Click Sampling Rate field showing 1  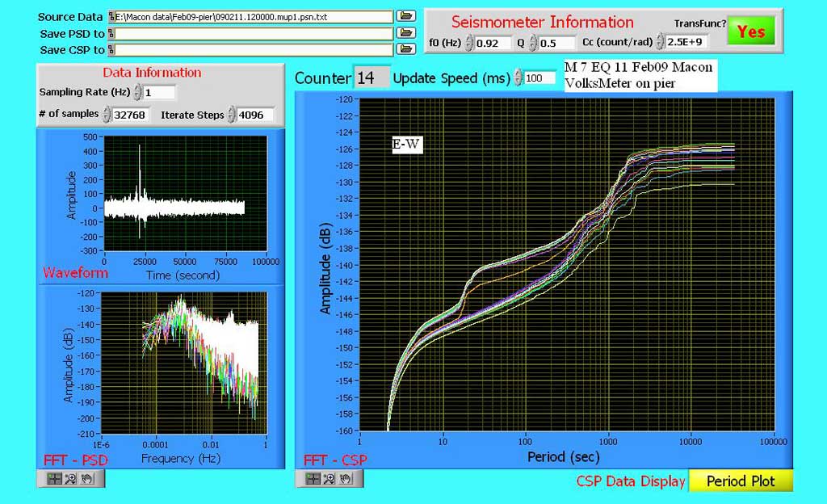(x=159, y=93)
